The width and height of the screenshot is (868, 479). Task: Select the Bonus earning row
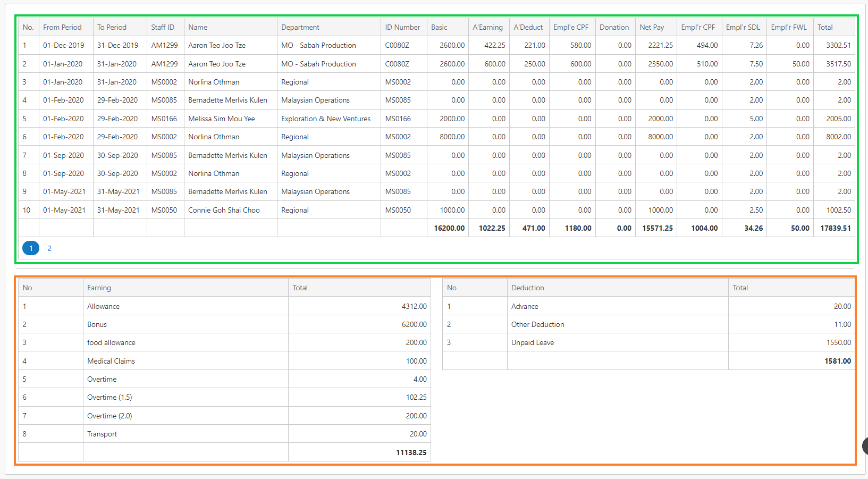click(224, 324)
